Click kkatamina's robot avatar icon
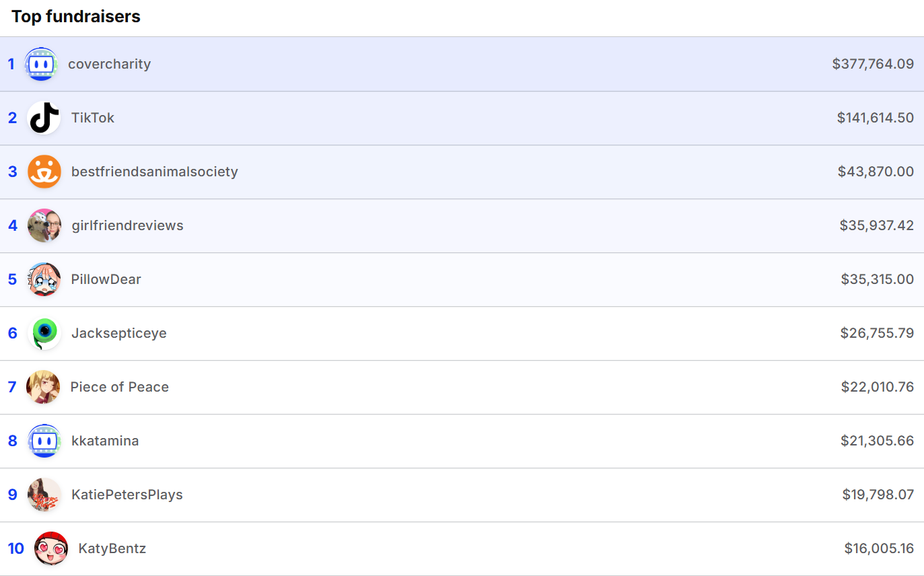Image resolution: width=924 pixels, height=576 pixels. click(44, 441)
